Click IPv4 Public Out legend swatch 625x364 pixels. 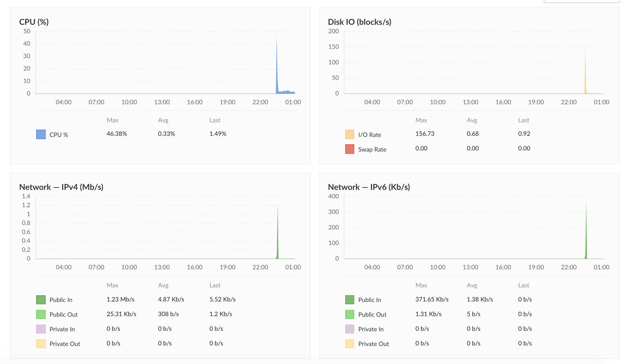pos(41,314)
